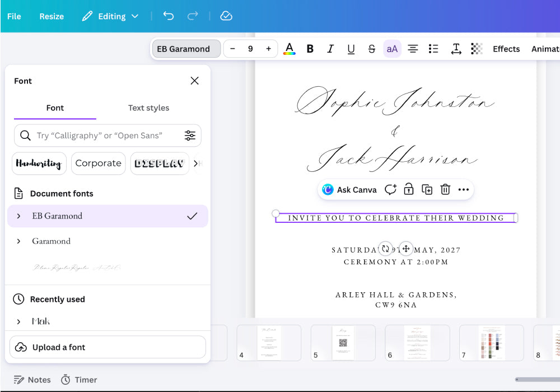The width and height of the screenshot is (560, 392).
Task: Click the font size value field
Action: 250,49
